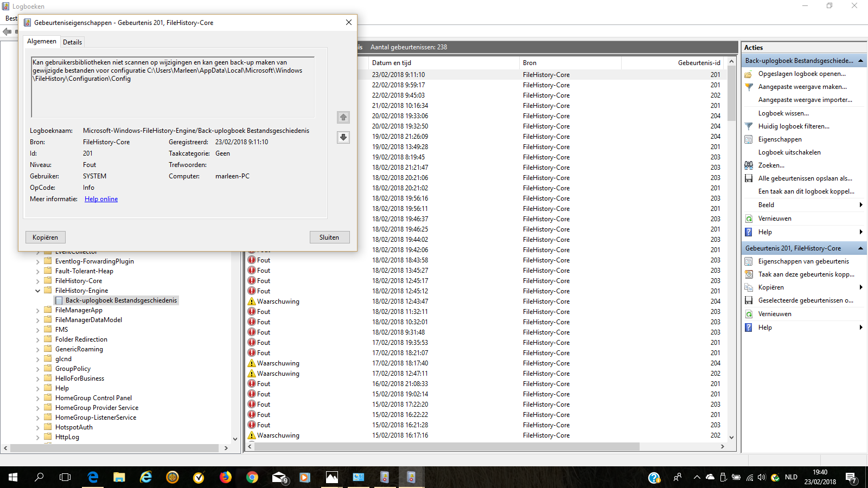Image resolution: width=868 pixels, height=488 pixels.
Task: Open Internet Explorer from the taskbar
Action: click(146, 477)
